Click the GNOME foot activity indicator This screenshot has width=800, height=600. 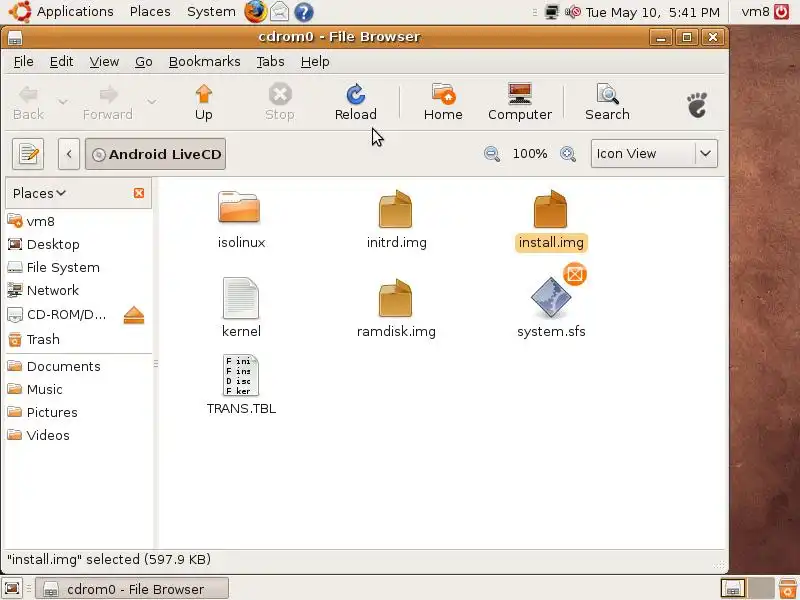click(697, 105)
